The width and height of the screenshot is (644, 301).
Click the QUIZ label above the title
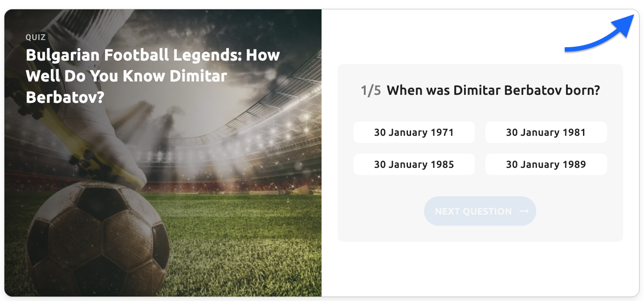(36, 37)
